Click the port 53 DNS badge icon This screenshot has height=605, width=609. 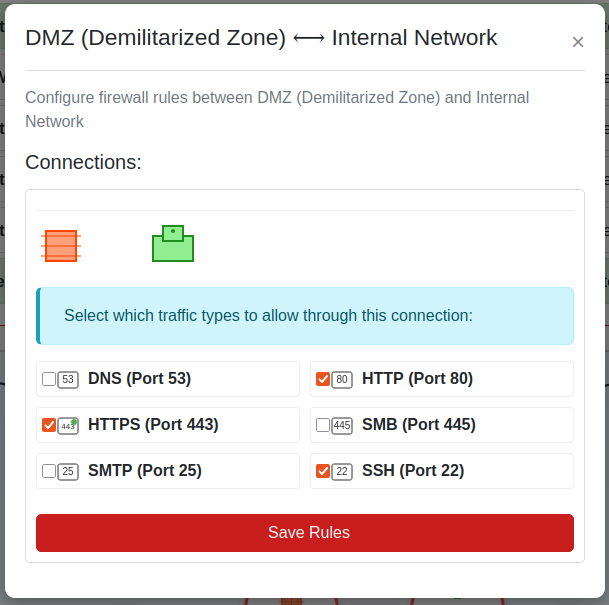click(68, 379)
